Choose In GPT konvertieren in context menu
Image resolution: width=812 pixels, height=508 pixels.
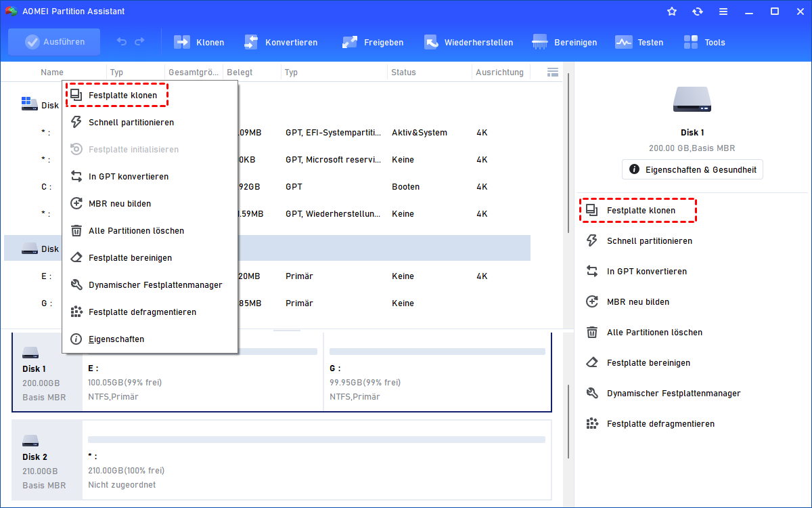point(150,177)
